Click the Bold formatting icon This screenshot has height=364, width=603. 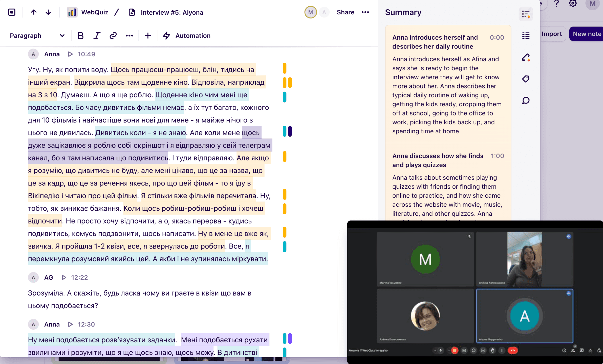pyautogui.click(x=80, y=36)
